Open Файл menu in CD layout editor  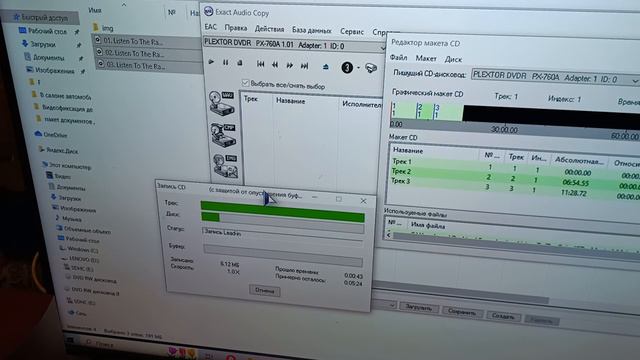tap(398, 58)
